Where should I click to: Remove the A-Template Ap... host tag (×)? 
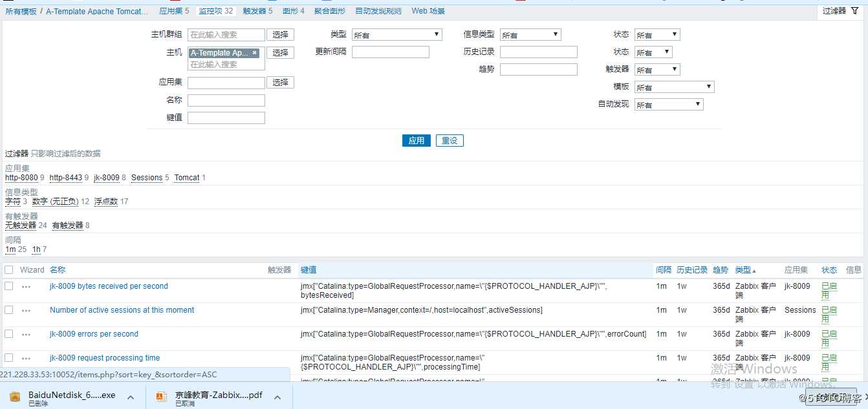[x=254, y=53]
